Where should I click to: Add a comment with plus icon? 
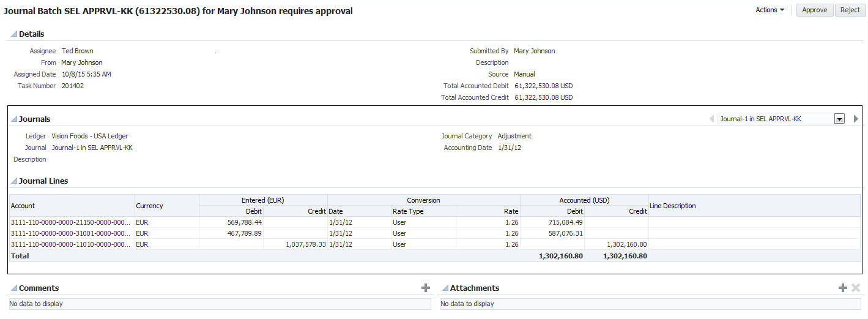click(x=426, y=288)
